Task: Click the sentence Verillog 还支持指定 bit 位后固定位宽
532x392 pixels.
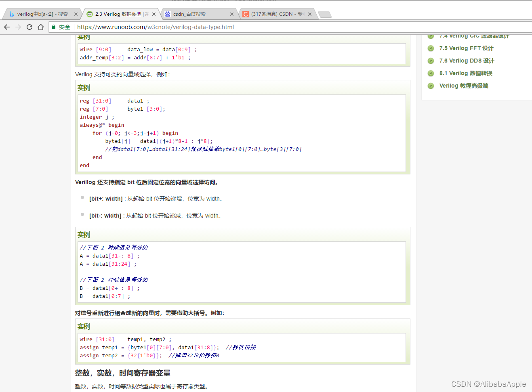Action: point(147,182)
